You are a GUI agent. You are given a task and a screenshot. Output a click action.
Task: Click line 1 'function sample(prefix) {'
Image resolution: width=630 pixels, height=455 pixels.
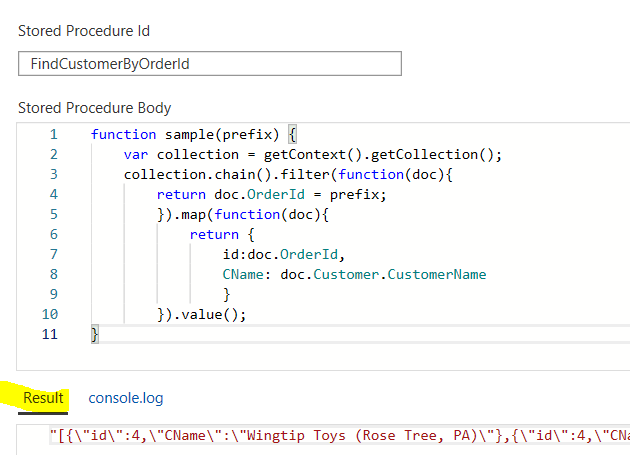click(x=194, y=134)
